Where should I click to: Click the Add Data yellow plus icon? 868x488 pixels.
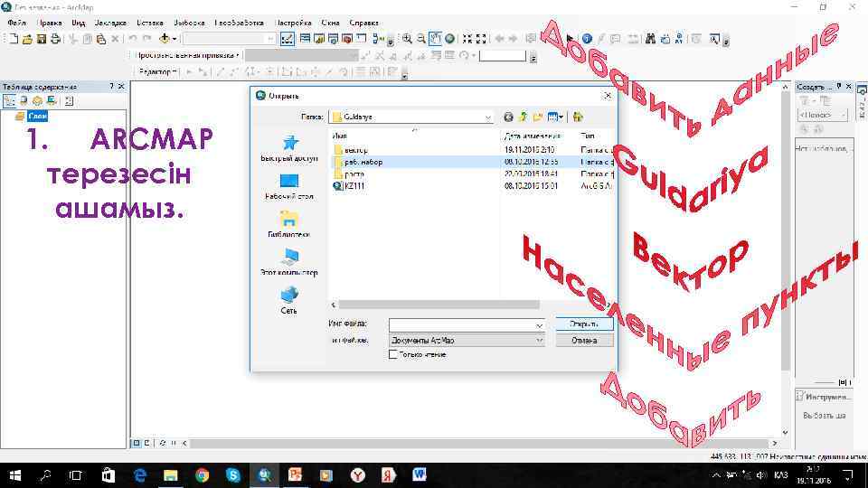[164, 39]
